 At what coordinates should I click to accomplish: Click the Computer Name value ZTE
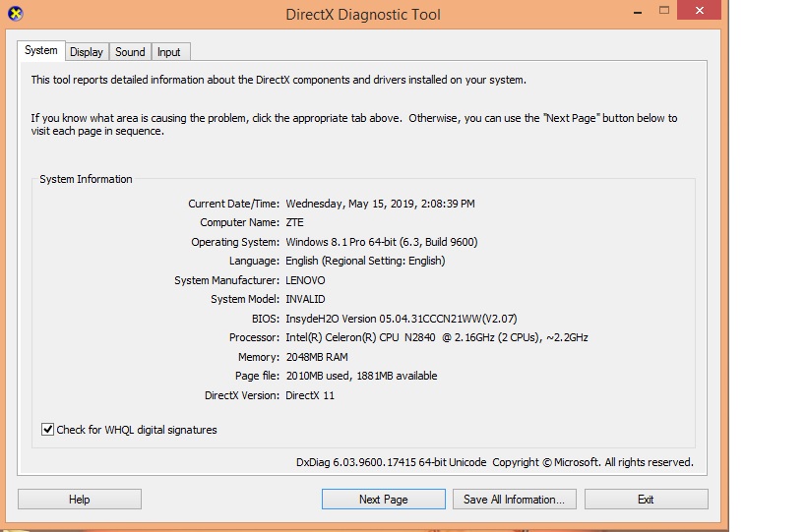coord(295,223)
